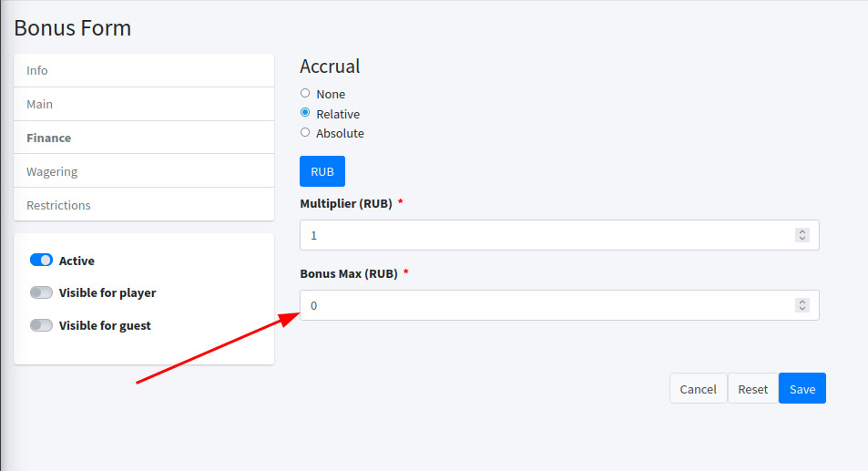Disable the Active toggle
Image resolution: width=868 pixels, height=471 pixels.
point(41,261)
